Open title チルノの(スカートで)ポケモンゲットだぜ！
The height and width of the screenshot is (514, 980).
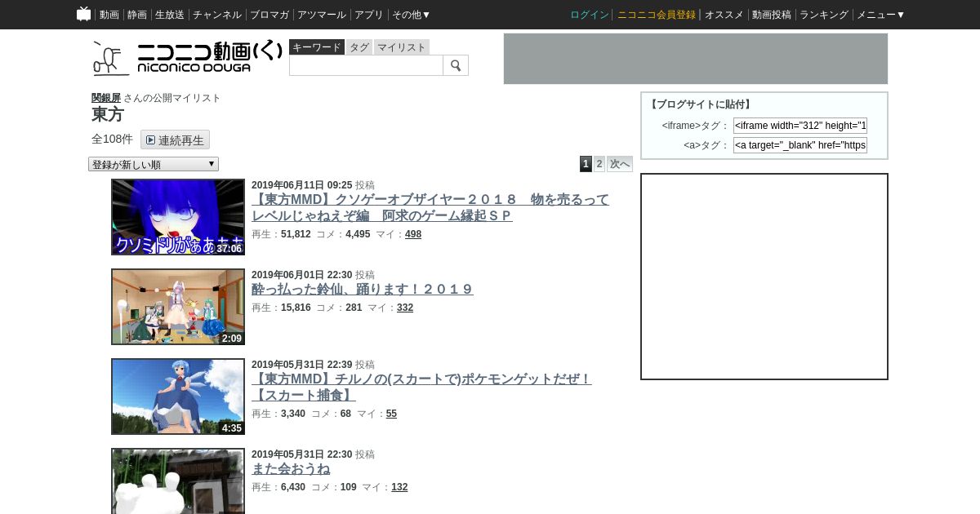[421, 387]
